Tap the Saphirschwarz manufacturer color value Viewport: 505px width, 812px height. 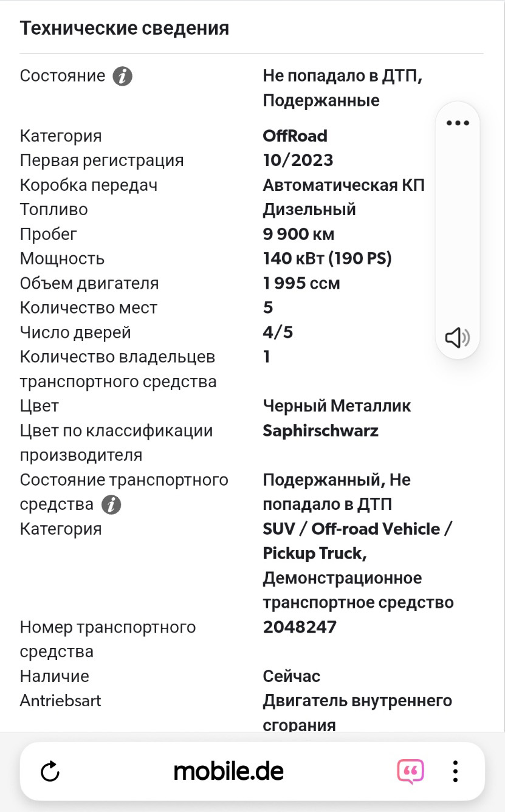[321, 431]
